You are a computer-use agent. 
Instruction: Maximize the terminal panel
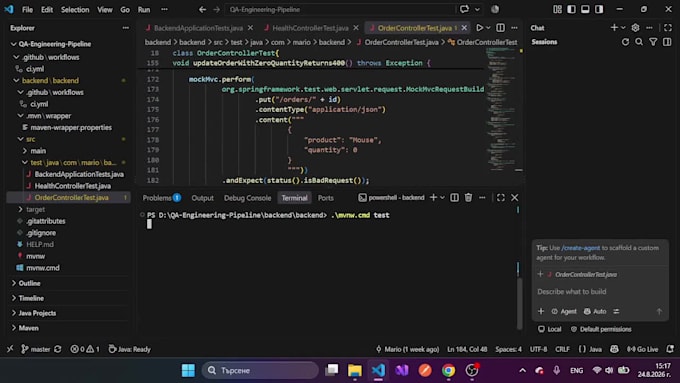point(500,198)
